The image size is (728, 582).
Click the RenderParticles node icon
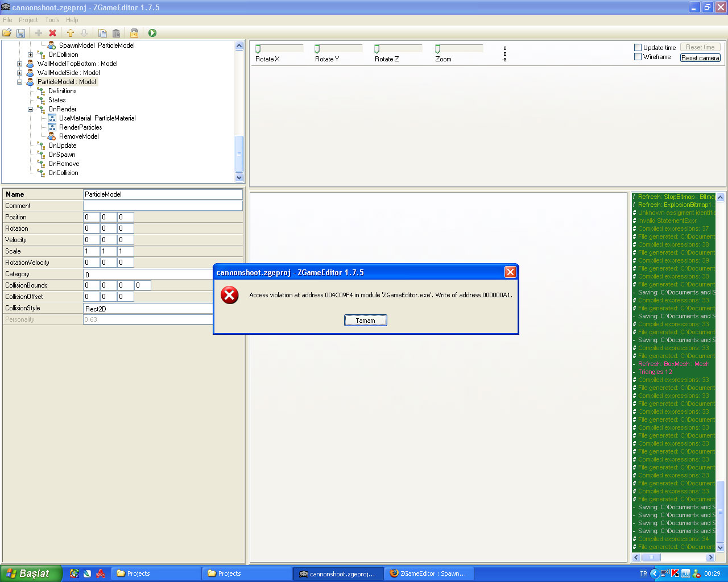point(52,127)
